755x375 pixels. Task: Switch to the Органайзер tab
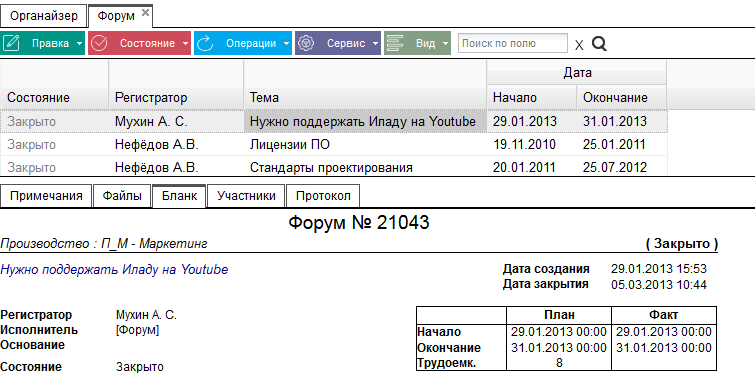tap(44, 16)
